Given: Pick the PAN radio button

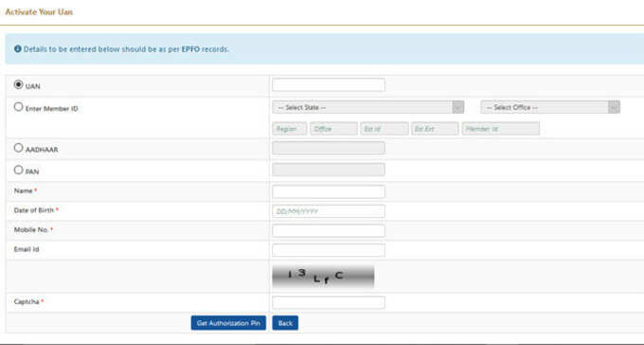Looking at the screenshot, I should point(19,170).
